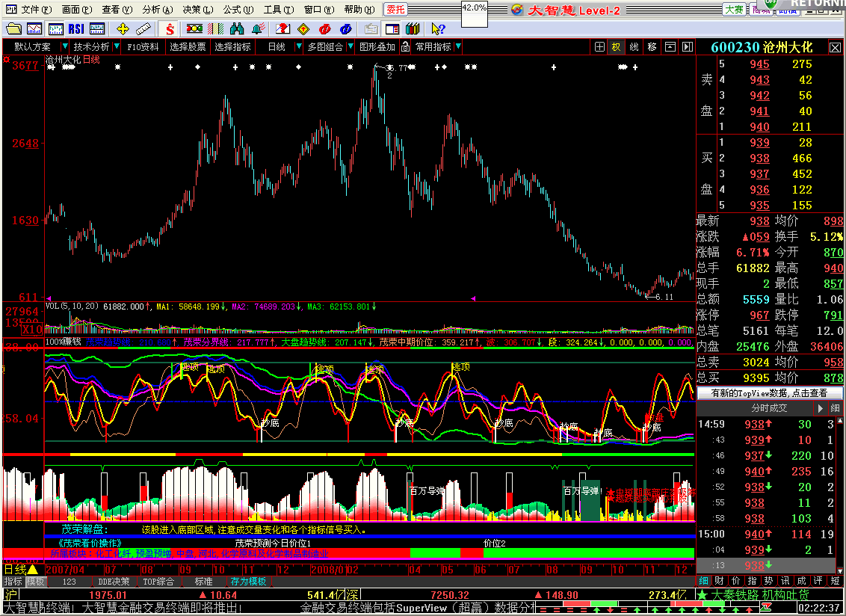Viewport: 846px width, 616px height.
Task: Click the lock icon beside 图形叠加
Action: click(x=406, y=47)
